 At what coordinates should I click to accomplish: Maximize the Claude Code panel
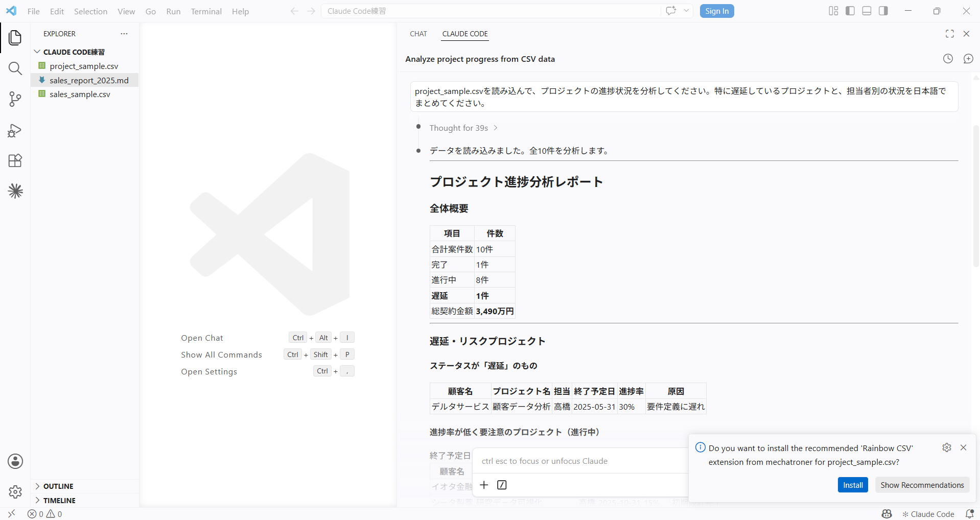(x=950, y=34)
